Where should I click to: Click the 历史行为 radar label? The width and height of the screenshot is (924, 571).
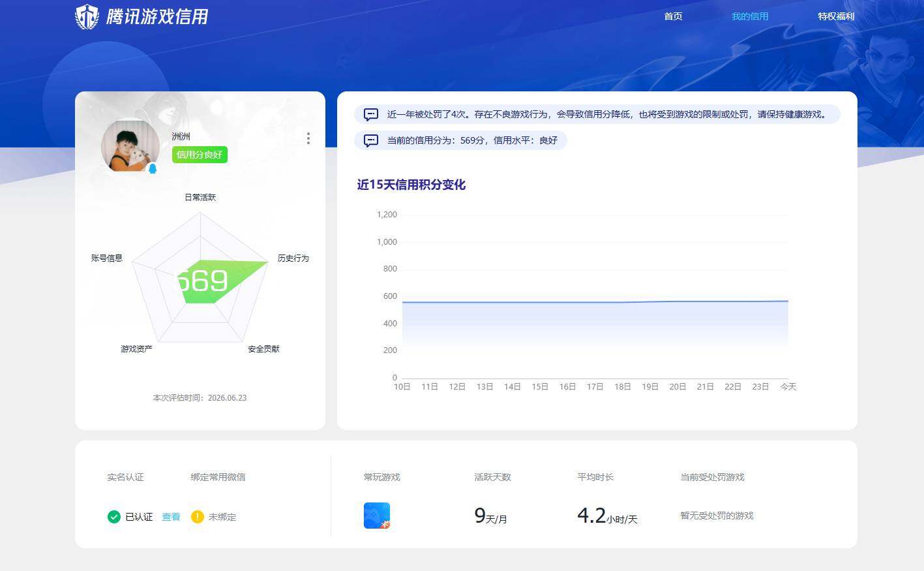[293, 258]
